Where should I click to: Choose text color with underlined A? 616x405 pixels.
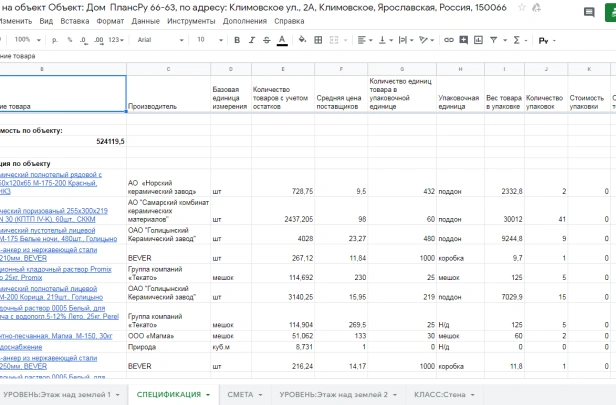pyautogui.click(x=282, y=40)
